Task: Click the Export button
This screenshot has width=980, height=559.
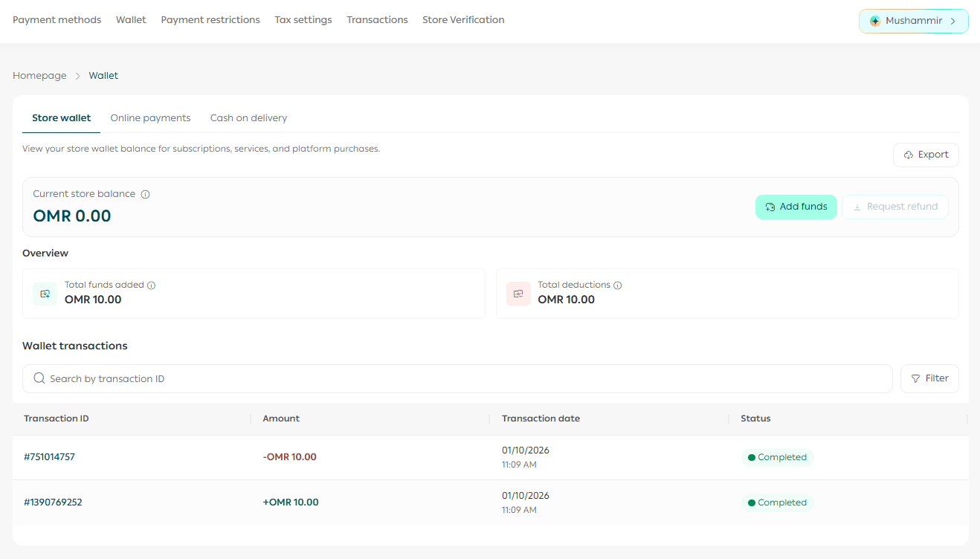Action: [926, 155]
